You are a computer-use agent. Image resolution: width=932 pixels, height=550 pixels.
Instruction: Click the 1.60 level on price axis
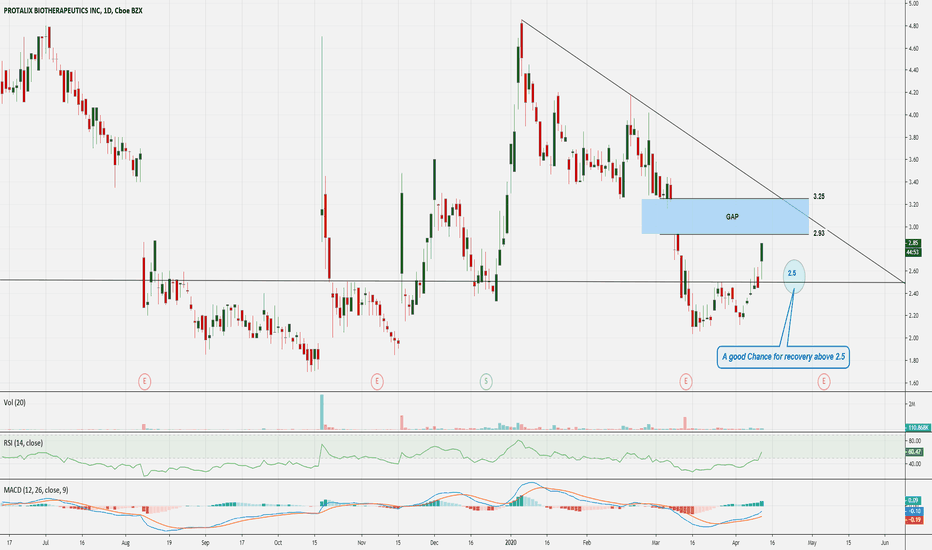(913, 383)
